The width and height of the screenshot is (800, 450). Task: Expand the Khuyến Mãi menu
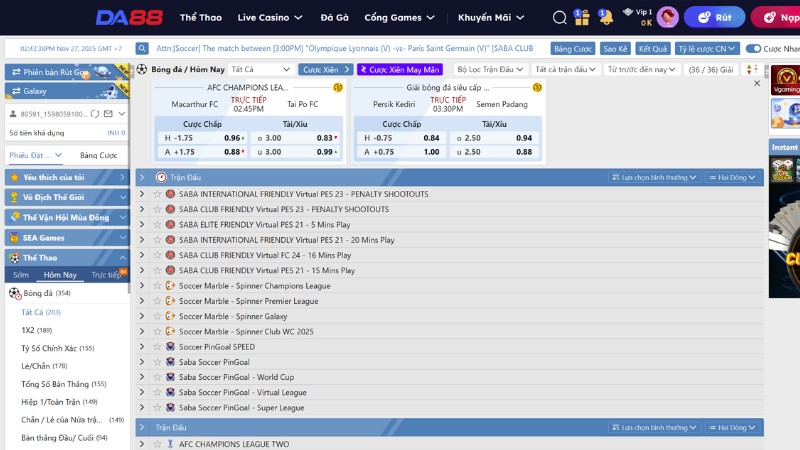491,18
